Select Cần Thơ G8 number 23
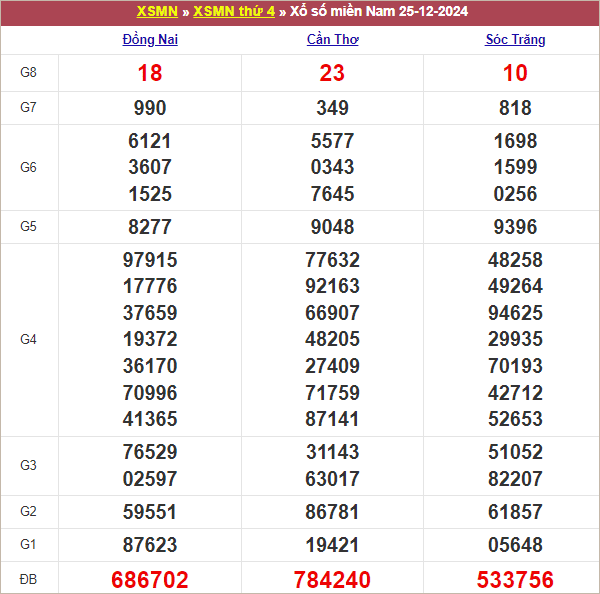The width and height of the screenshot is (600, 594). (x=332, y=73)
